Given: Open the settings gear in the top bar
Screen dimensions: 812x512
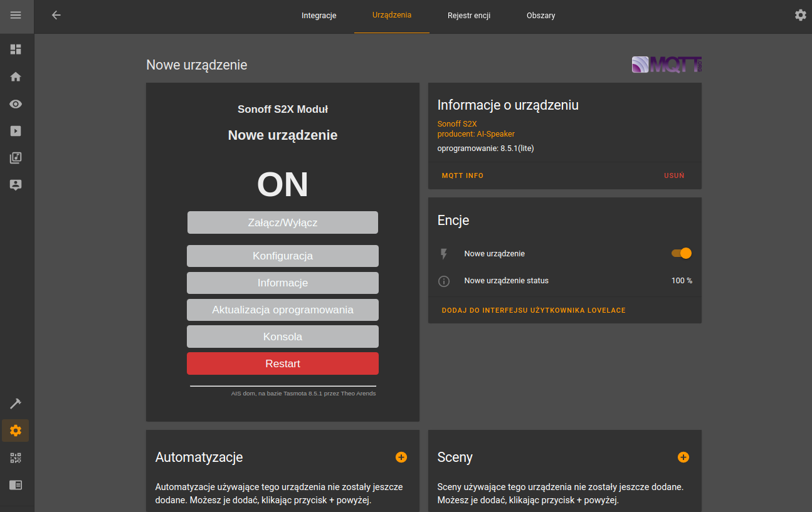Looking at the screenshot, I should 800,14.
